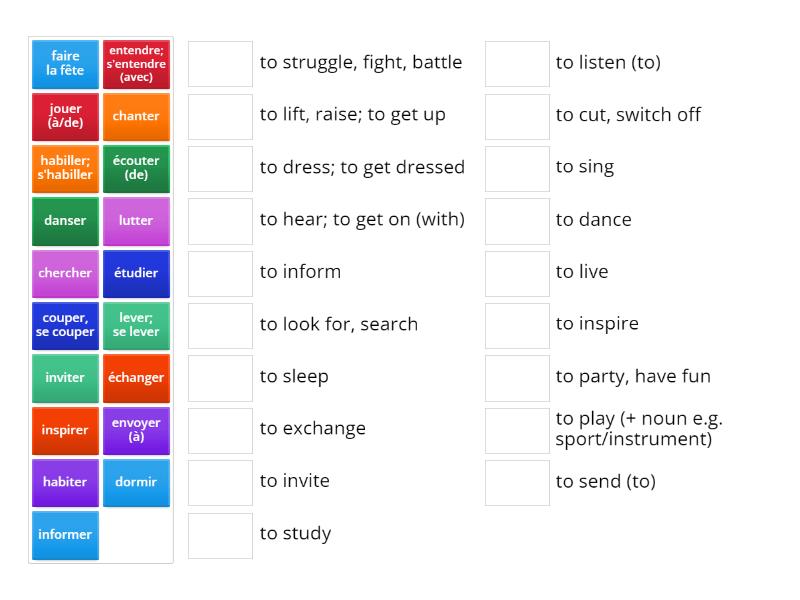Select the "échanger" tile
Viewport: 800px width, 600px height.
(x=136, y=377)
